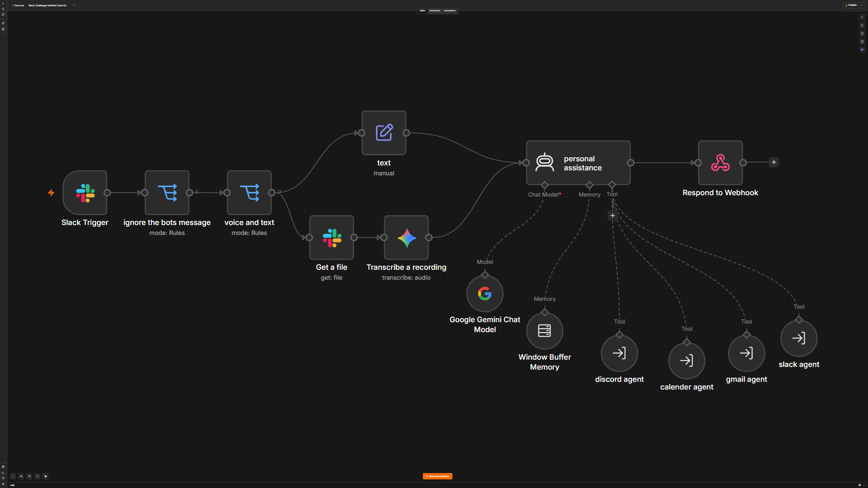Switch to the Evaluations tab
This screenshot has height=488, width=868.
pyautogui.click(x=450, y=10)
